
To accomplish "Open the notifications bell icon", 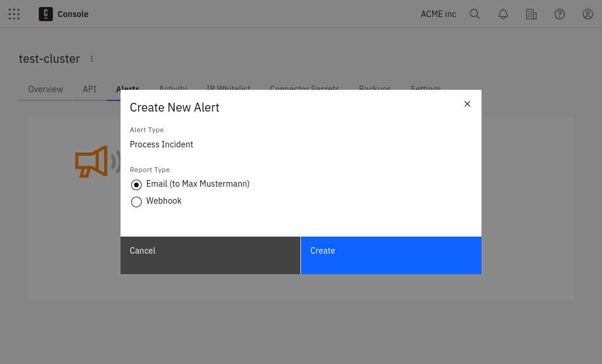I will click(x=503, y=14).
